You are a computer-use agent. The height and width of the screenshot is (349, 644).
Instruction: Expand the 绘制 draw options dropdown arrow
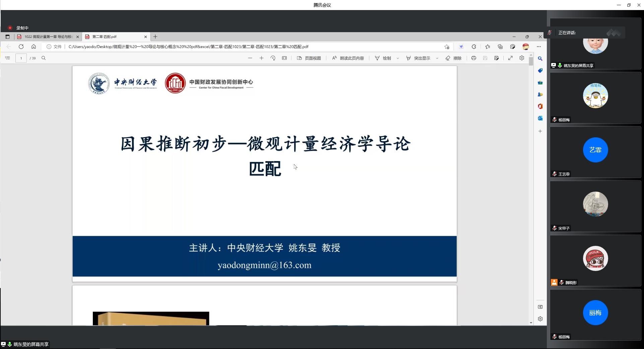(x=398, y=58)
